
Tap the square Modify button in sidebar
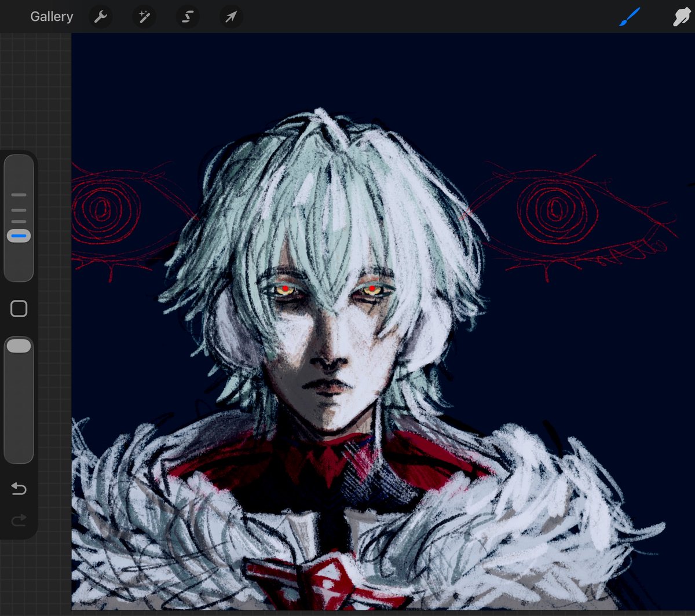(19, 309)
